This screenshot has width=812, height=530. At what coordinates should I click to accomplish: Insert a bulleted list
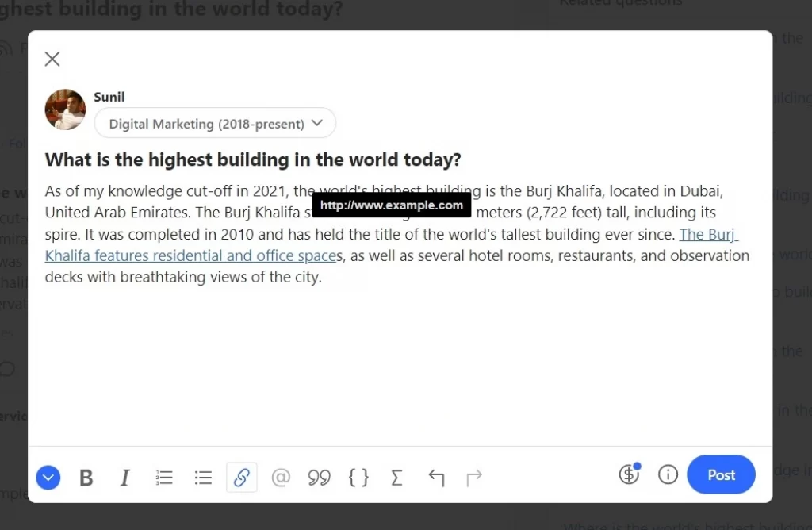pyautogui.click(x=203, y=477)
